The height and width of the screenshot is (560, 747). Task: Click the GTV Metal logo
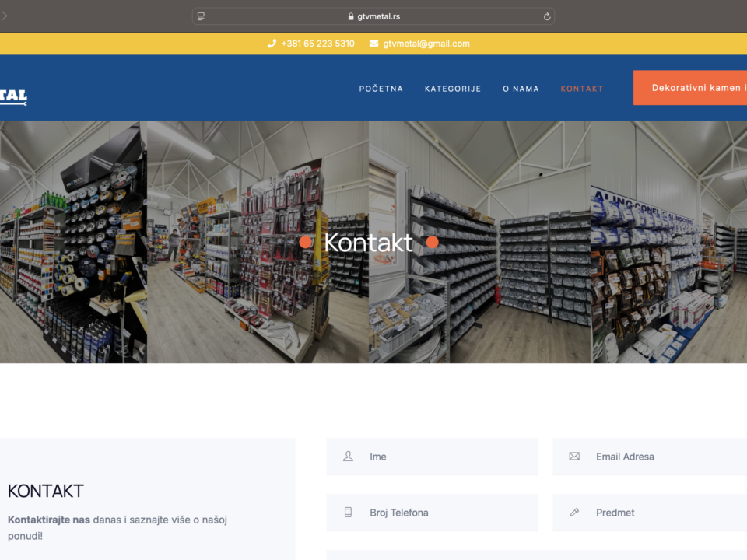12,96
